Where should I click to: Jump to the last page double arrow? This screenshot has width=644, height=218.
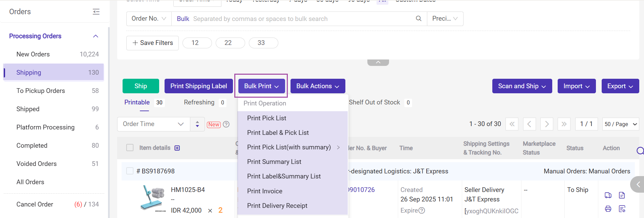coord(564,124)
